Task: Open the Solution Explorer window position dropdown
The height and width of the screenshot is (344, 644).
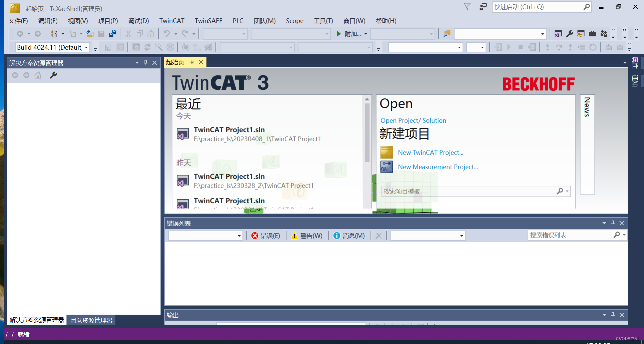Action: (137, 62)
